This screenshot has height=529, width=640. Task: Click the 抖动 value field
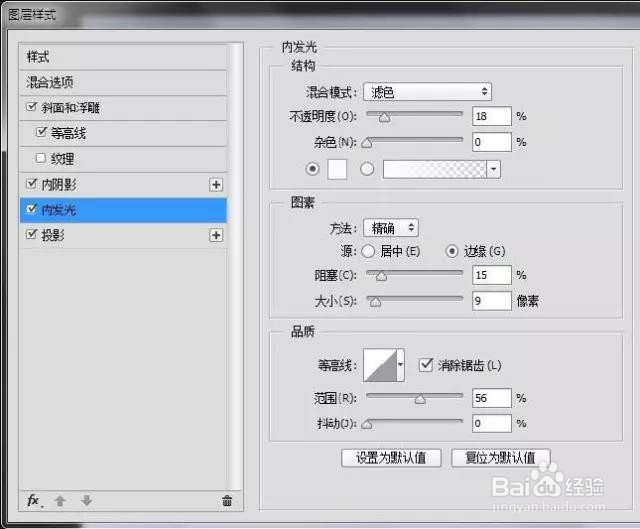pyautogui.click(x=491, y=423)
